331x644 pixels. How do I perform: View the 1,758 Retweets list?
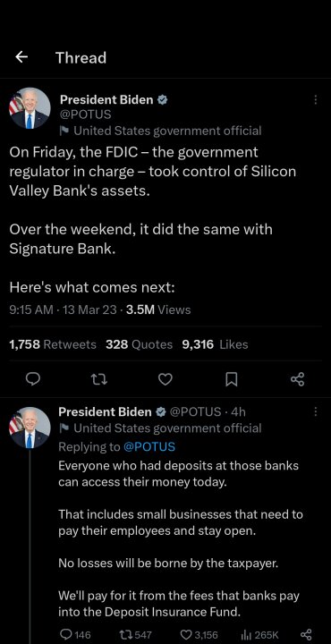(53, 344)
